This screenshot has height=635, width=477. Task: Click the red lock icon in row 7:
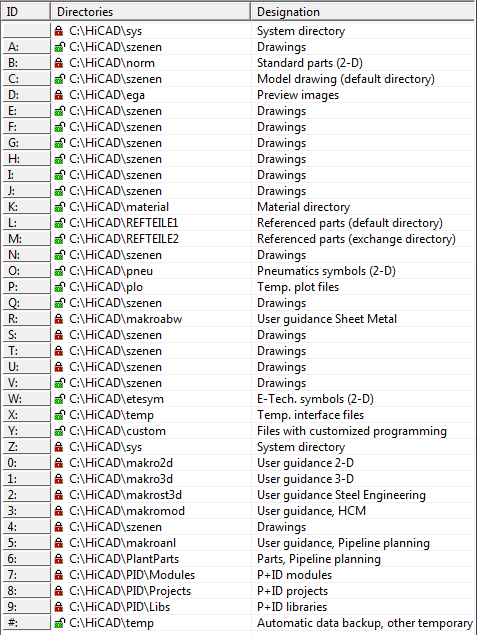pyautogui.click(x=59, y=575)
